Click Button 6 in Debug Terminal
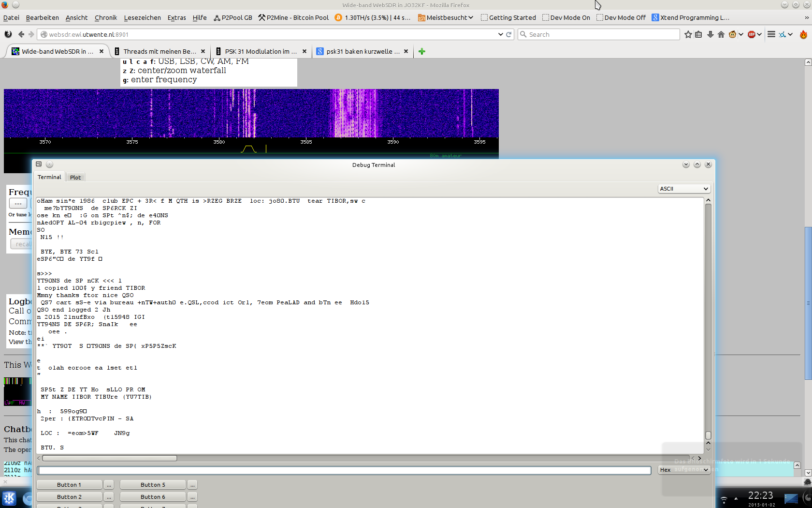The height and width of the screenshot is (508, 812). [153, 496]
